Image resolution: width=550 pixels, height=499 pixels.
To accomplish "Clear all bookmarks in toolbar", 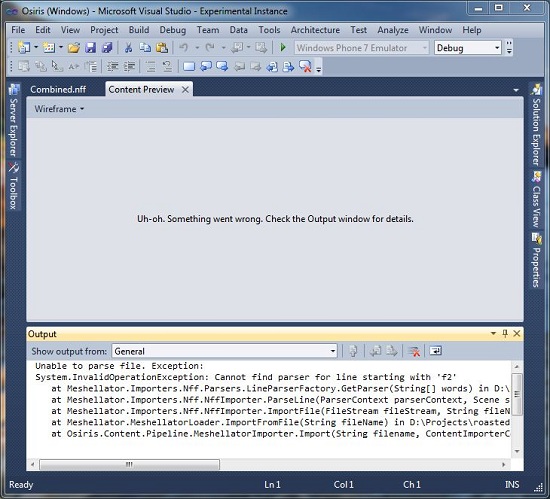I will point(305,66).
